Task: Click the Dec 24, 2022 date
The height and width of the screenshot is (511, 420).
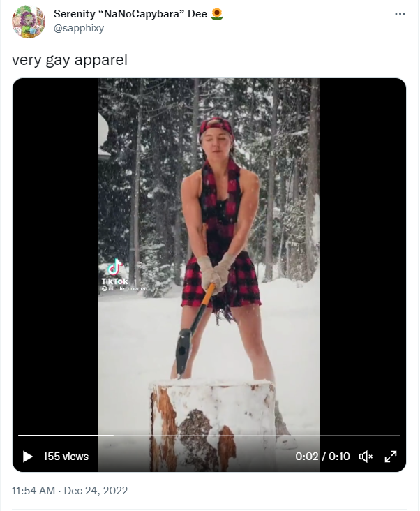Action: click(x=96, y=491)
